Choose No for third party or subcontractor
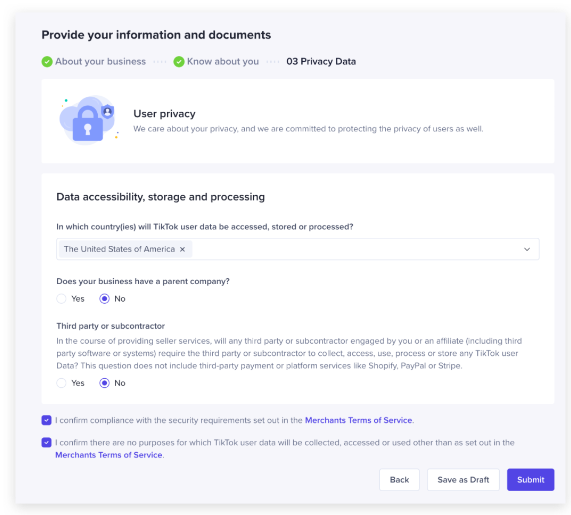The width and height of the screenshot is (571, 515). tap(105, 383)
